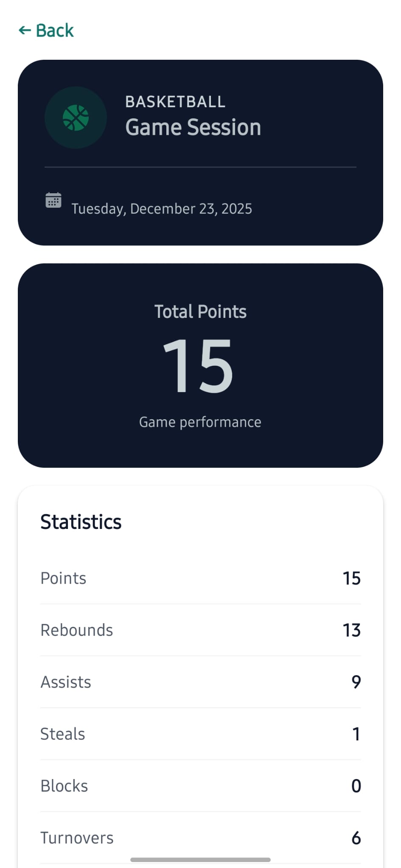Screen dimensions: 401x868
Task: Click the Statistics section heading
Action: click(81, 522)
